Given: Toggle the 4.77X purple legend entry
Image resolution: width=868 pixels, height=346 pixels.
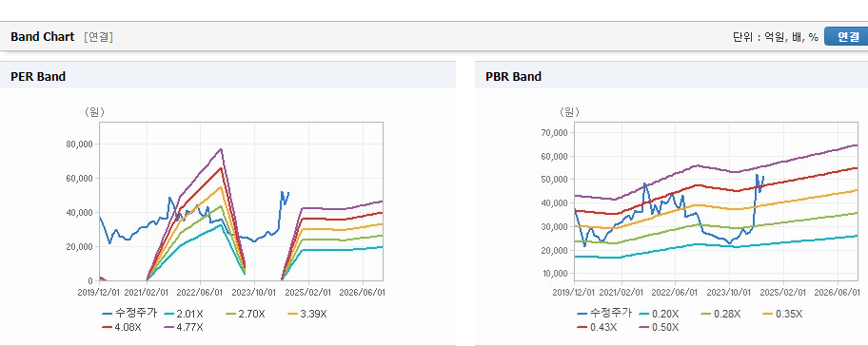Looking at the screenshot, I should point(184,327).
